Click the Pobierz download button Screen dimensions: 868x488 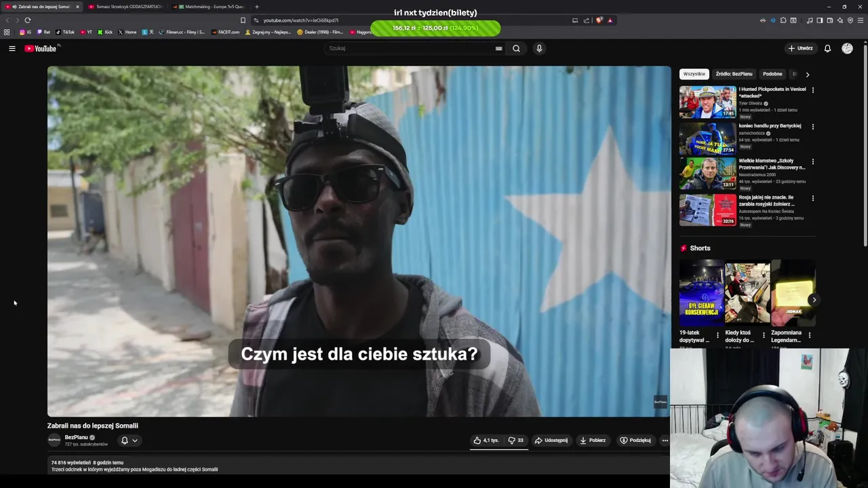(592, 440)
